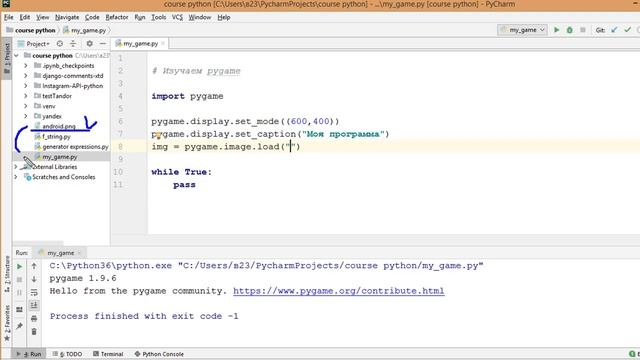
Task: Open the View menu
Action: coord(42,17)
